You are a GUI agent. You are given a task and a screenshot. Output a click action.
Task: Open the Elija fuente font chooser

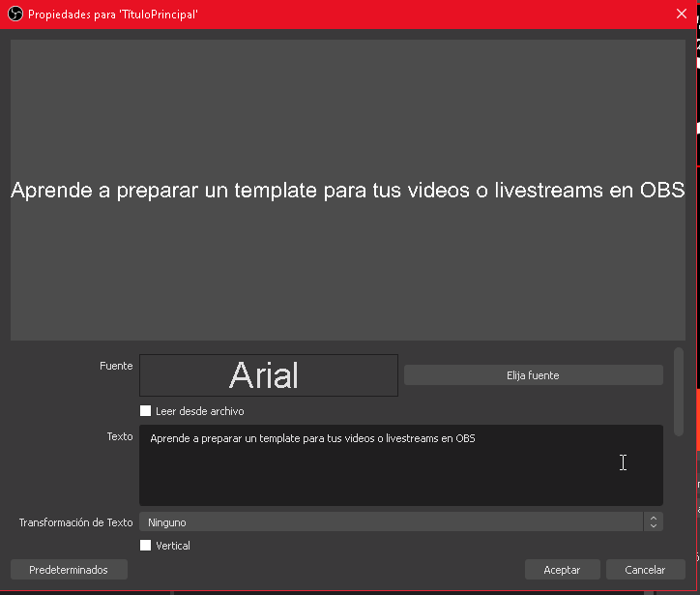click(534, 375)
